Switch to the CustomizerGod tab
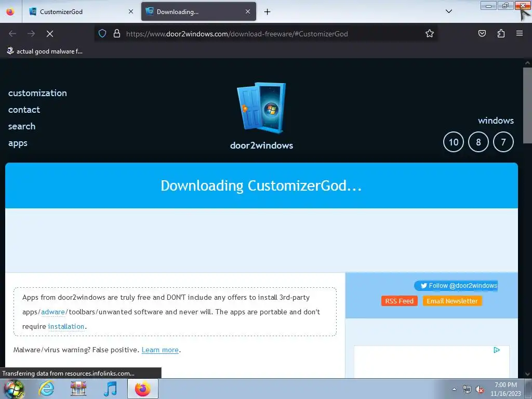Screen dimensions: 532x399 81,11
